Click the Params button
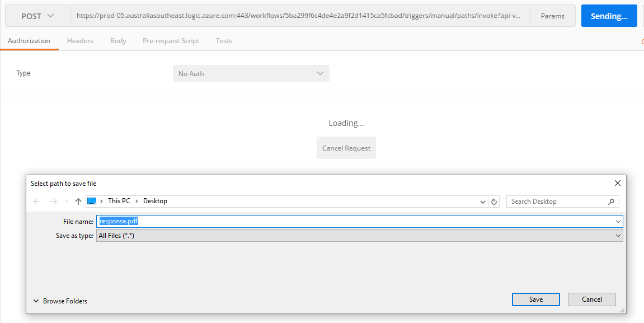This screenshot has width=644, height=323. tap(552, 16)
